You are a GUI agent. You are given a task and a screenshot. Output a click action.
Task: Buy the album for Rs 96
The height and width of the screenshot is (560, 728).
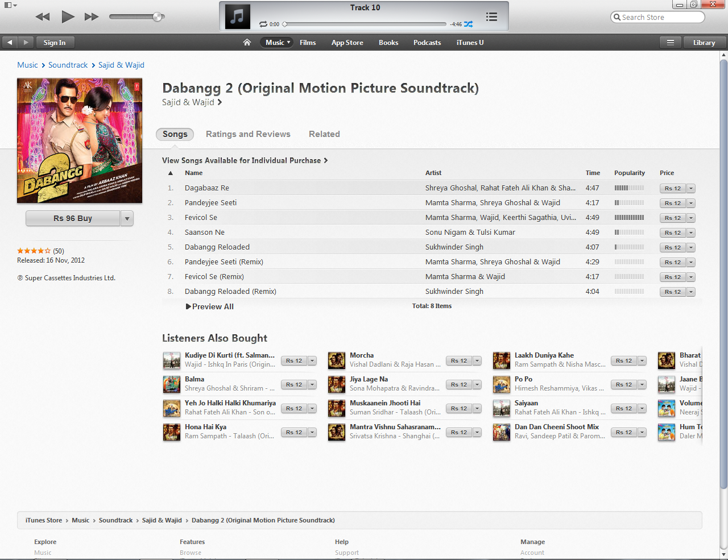click(x=73, y=218)
